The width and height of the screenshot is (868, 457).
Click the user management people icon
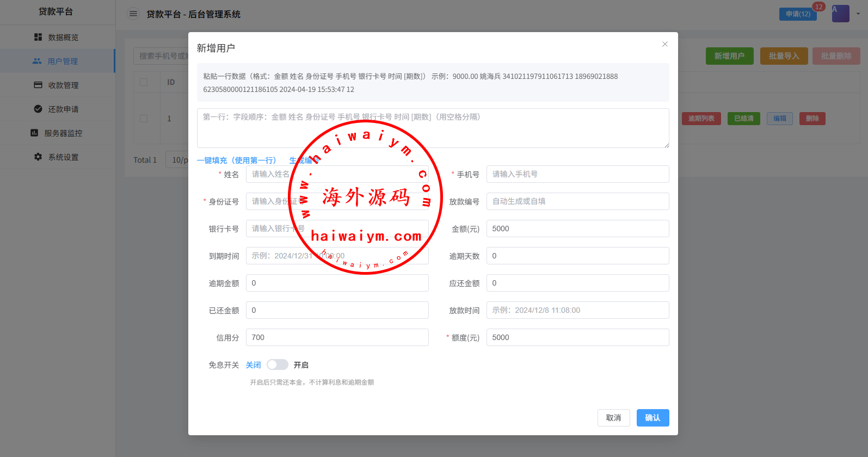(x=37, y=61)
